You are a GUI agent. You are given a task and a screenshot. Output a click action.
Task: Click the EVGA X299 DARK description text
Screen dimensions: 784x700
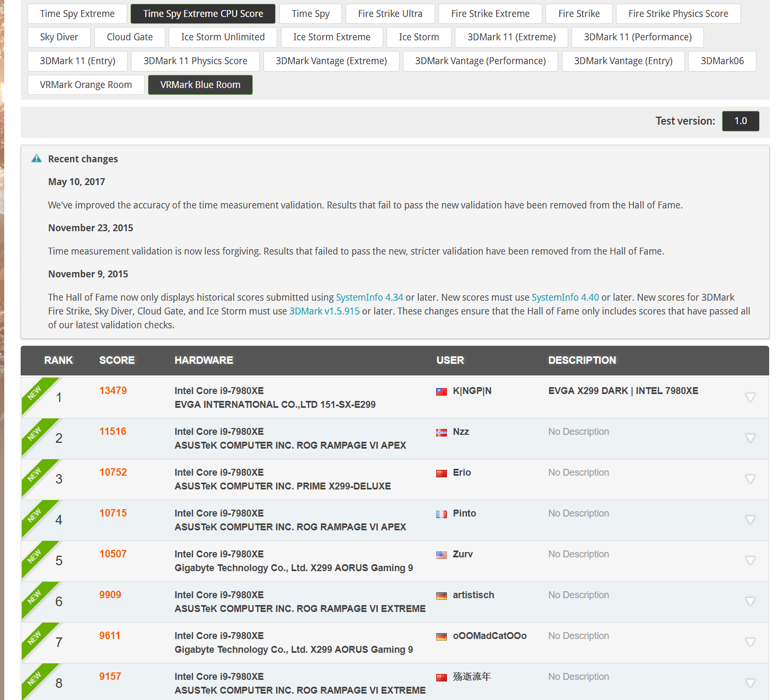(x=623, y=391)
